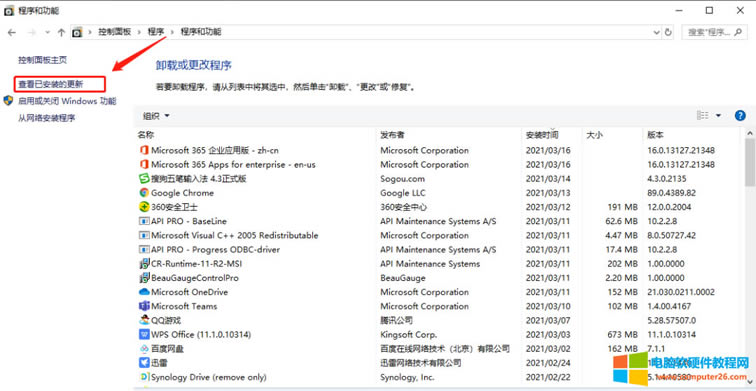The width and height of the screenshot is (756, 391).
Task: Click the 迅雷 program icon
Action: 144,363
